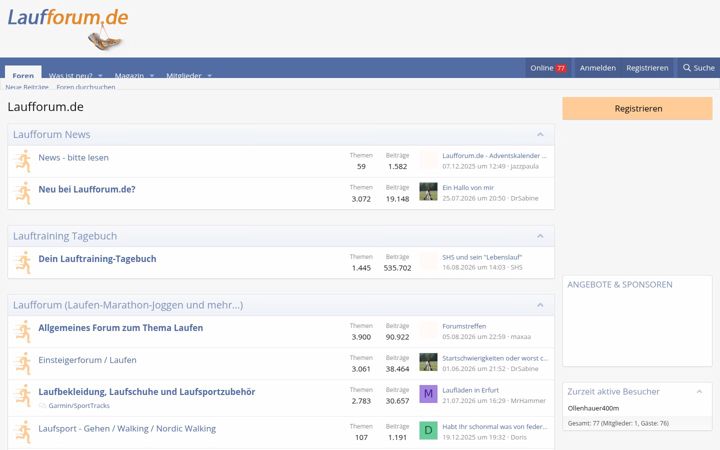Image resolution: width=720 pixels, height=450 pixels.
Task: Open latest post SHS und sein "Lebenslauf"
Action: (x=482, y=257)
